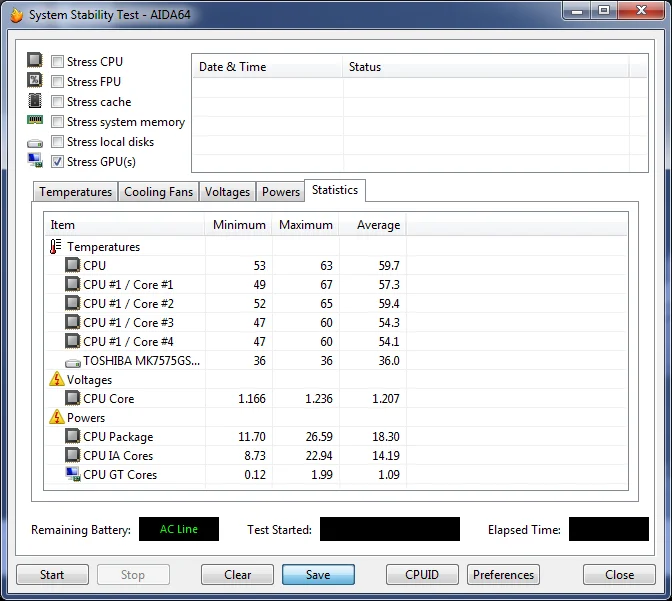Click the 8.73 minimum CPU IA Cores value
Image resolution: width=672 pixels, height=601 pixels.
coord(255,455)
